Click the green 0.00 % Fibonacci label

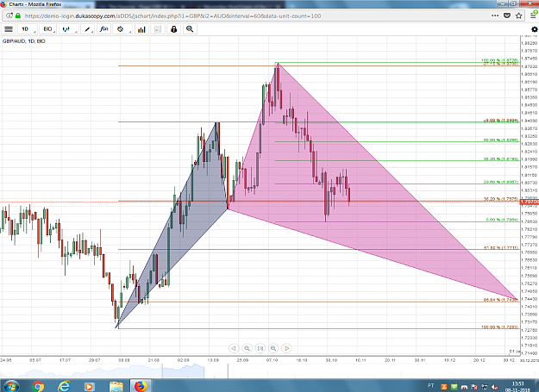click(x=502, y=220)
